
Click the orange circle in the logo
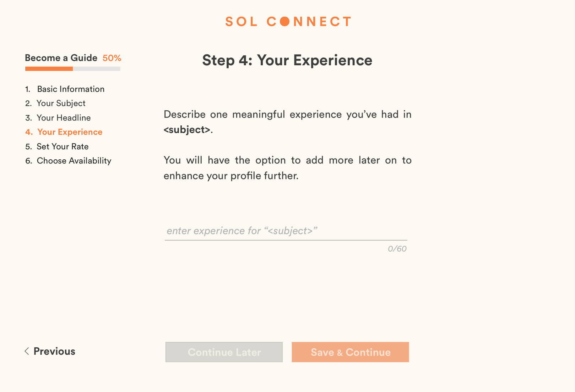[284, 22]
